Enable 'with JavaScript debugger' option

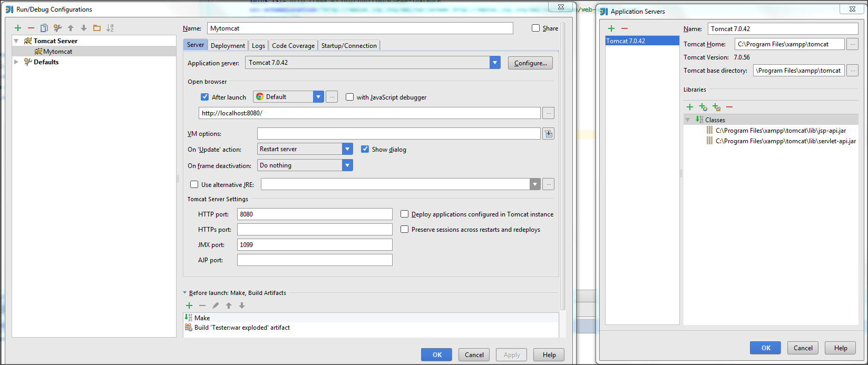click(349, 97)
